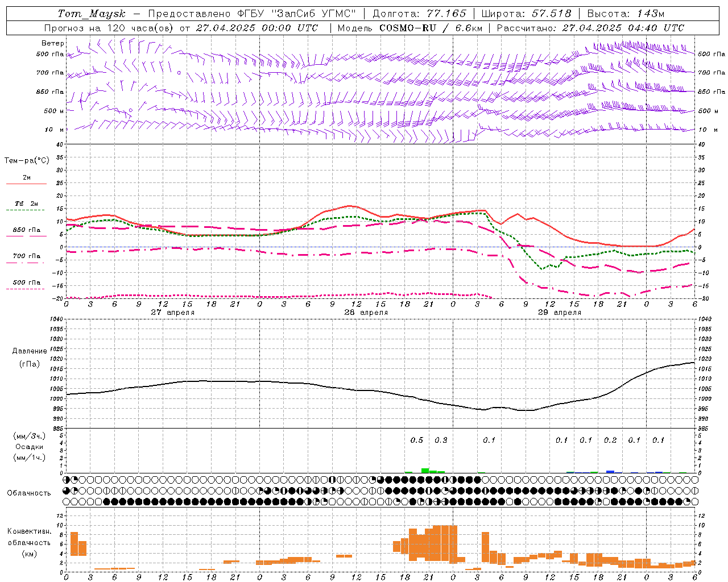Image resolution: width=728 pixels, height=582 pixels.
Task: Select the "28 апреля" date label
Action: click(x=366, y=313)
